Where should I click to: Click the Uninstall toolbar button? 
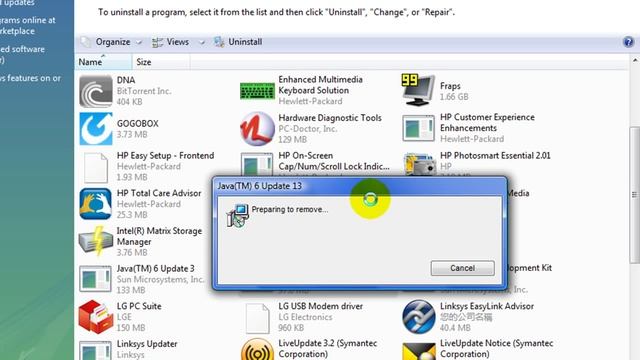[238, 42]
